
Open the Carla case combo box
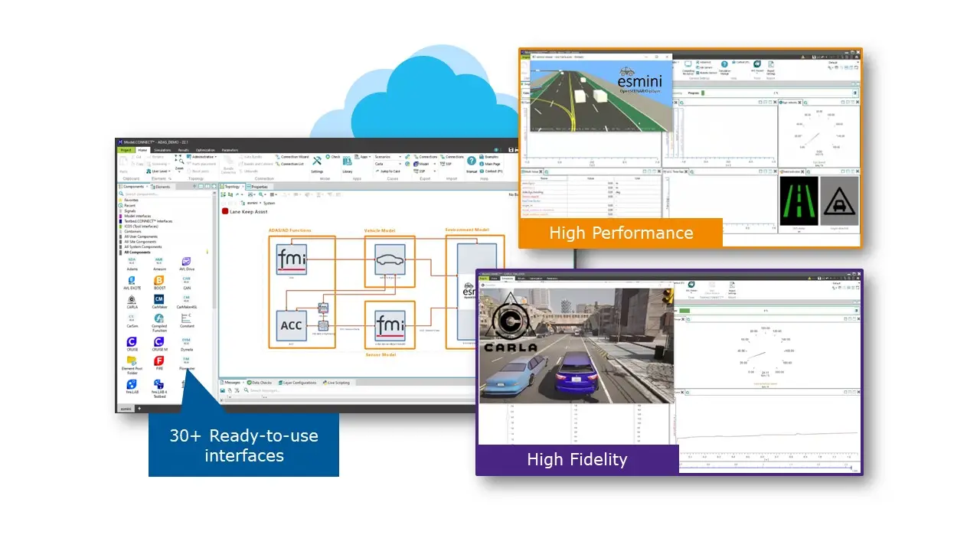pos(387,164)
